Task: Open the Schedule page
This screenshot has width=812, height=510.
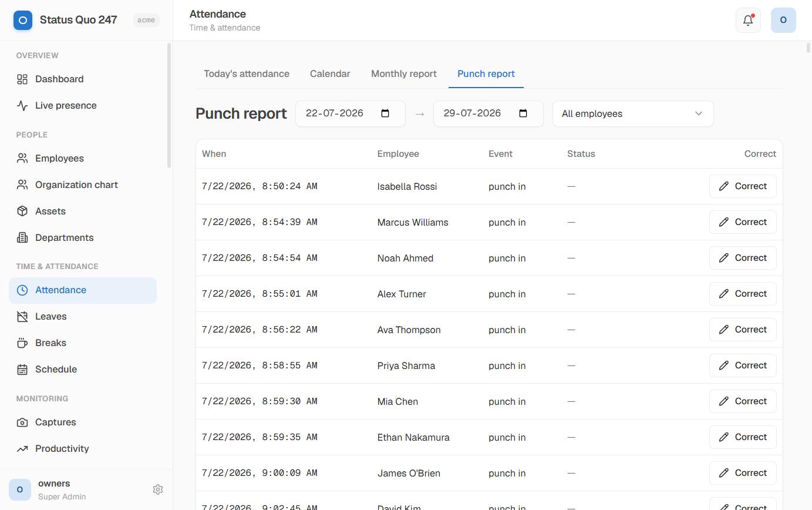Action: point(83,370)
